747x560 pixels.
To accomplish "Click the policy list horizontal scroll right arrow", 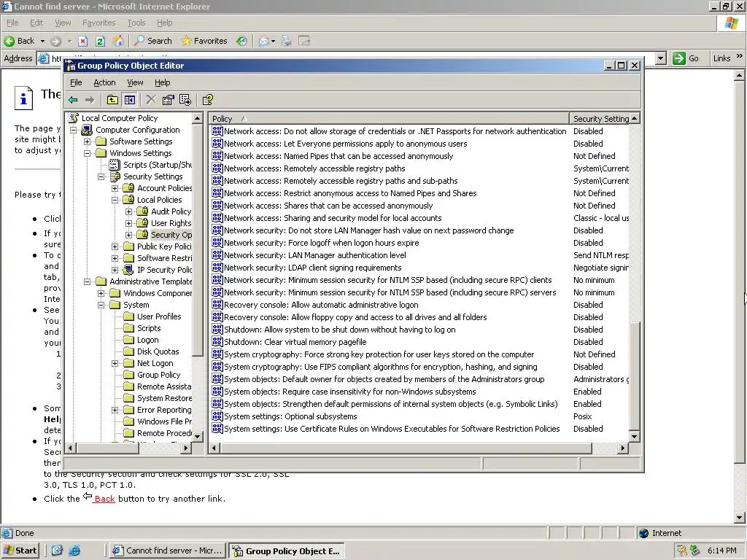I will [623, 448].
